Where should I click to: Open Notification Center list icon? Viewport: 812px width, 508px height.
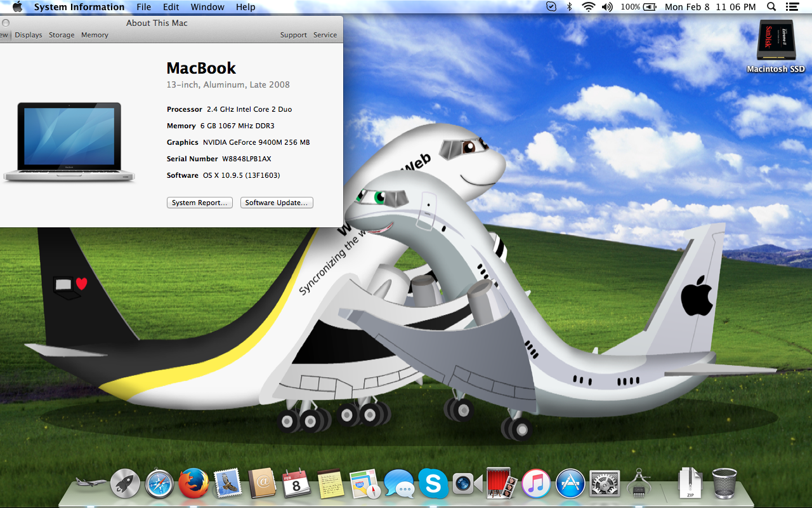click(792, 7)
